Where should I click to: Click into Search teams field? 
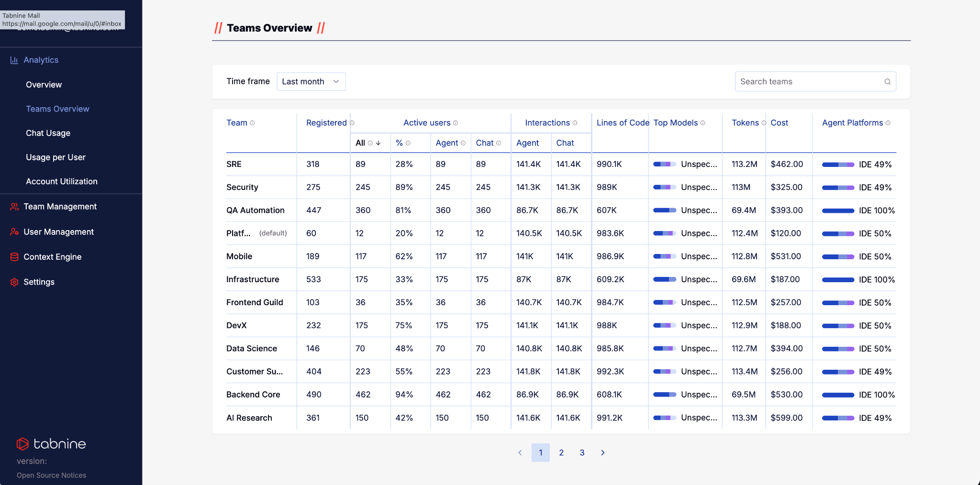pyautogui.click(x=815, y=82)
